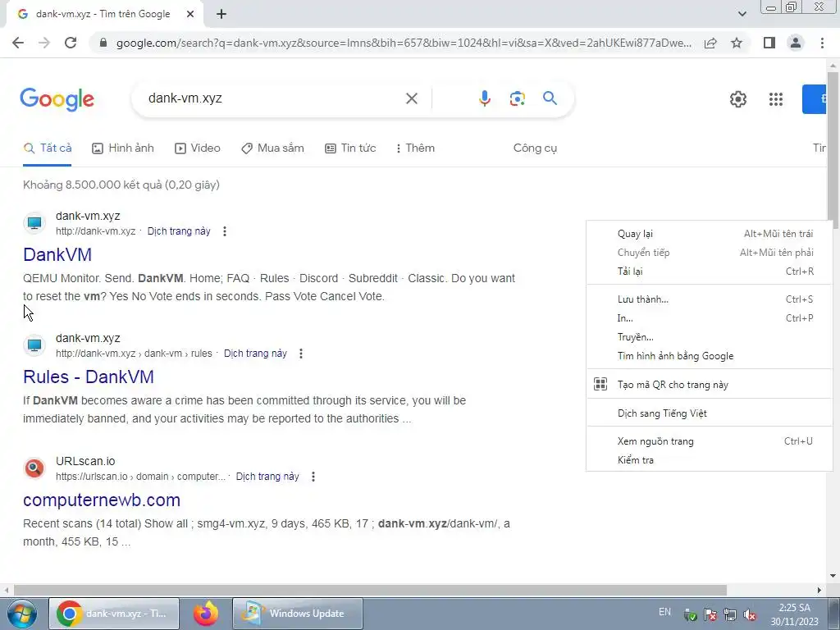Screen dimensions: 840x630
Task: Choose Quay lại in context menu
Action: [x=710, y=234]
